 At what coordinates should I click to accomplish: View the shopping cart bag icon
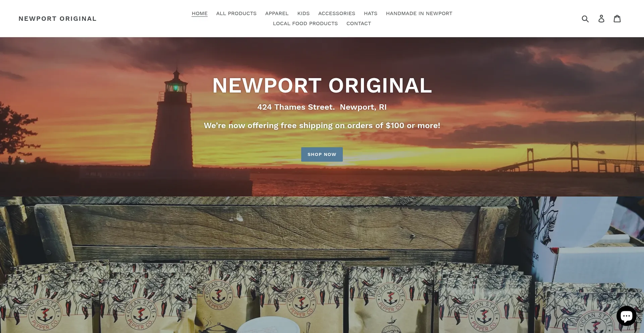pos(617,18)
